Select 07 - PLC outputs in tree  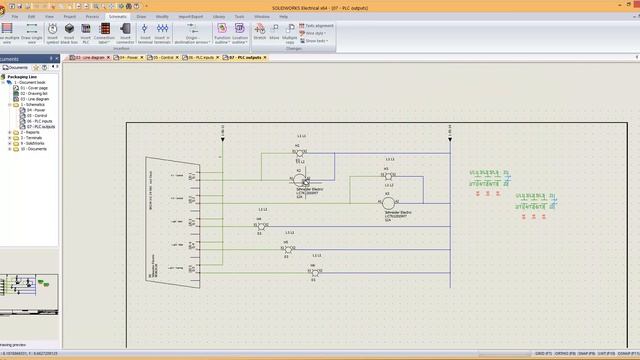[41, 127]
